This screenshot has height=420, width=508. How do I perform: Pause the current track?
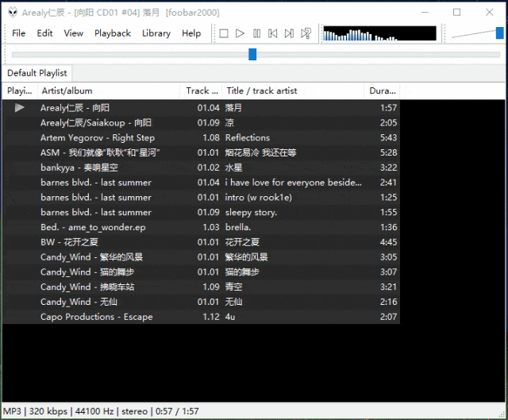(256, 33)
